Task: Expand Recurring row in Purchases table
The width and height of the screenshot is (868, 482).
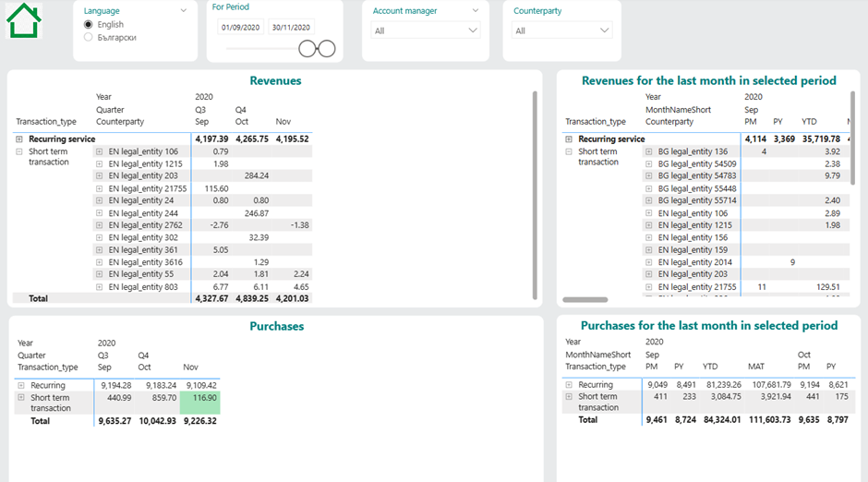Action: click(x=21, y=385)
